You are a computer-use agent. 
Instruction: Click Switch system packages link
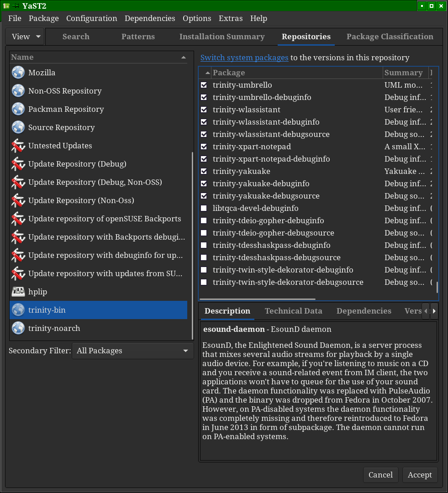click(244, 58)
